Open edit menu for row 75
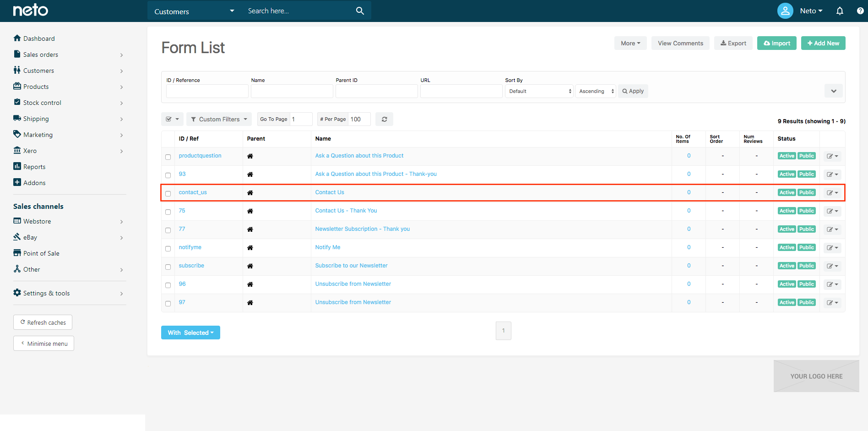868x431 pixels. coord(832,211)
